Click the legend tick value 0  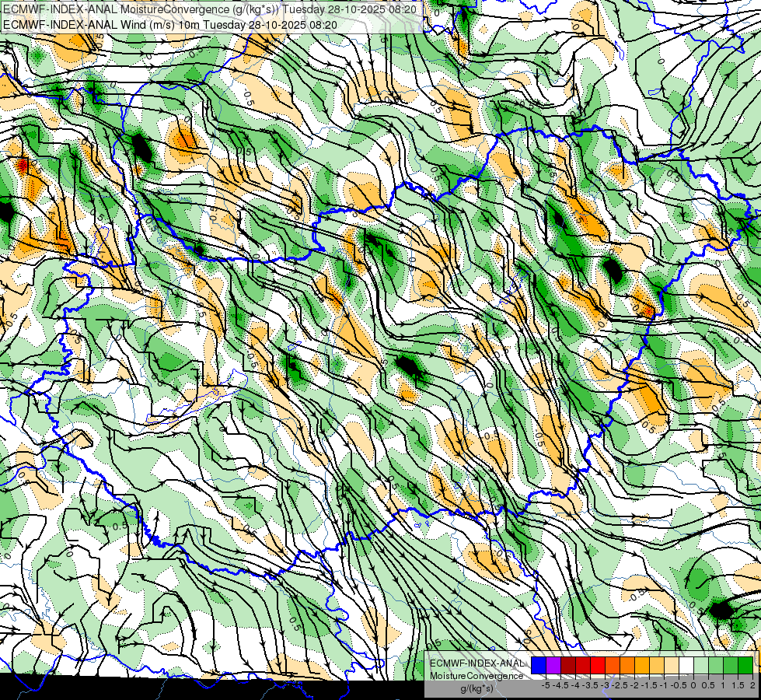point(693,685)
